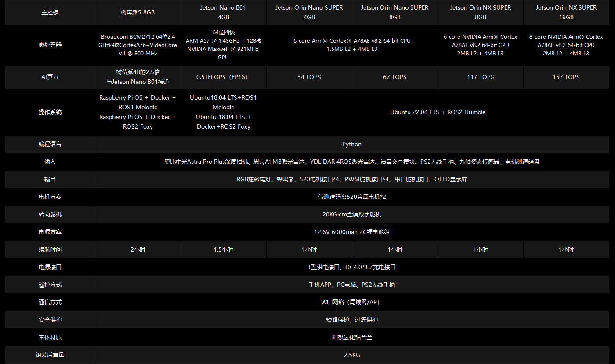
Task: Click 1小时 runtime for Jetson Orin Nano SUPER 8GB
Action: 395,249
